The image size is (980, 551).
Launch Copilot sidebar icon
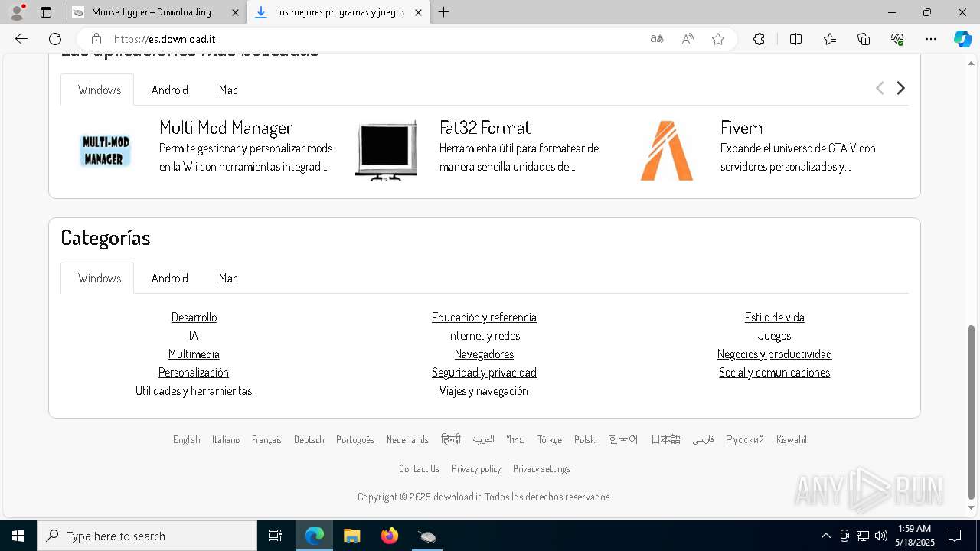pyautogui.click(x=962, y=39)
